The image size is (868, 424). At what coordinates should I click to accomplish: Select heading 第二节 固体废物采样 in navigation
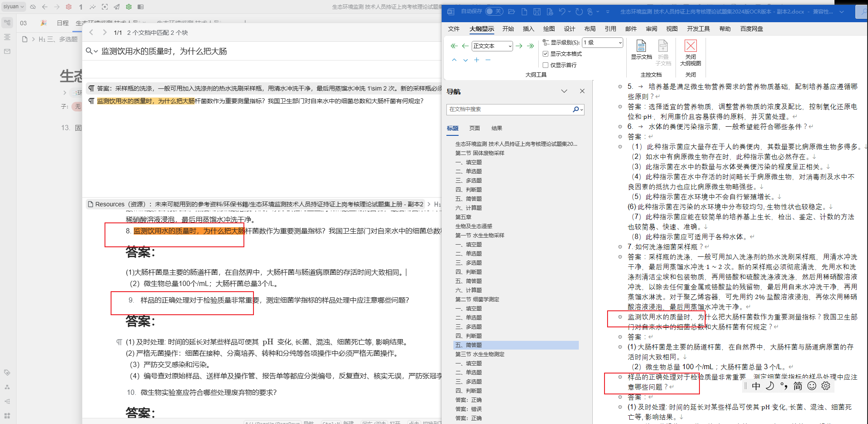pos(480,153)
